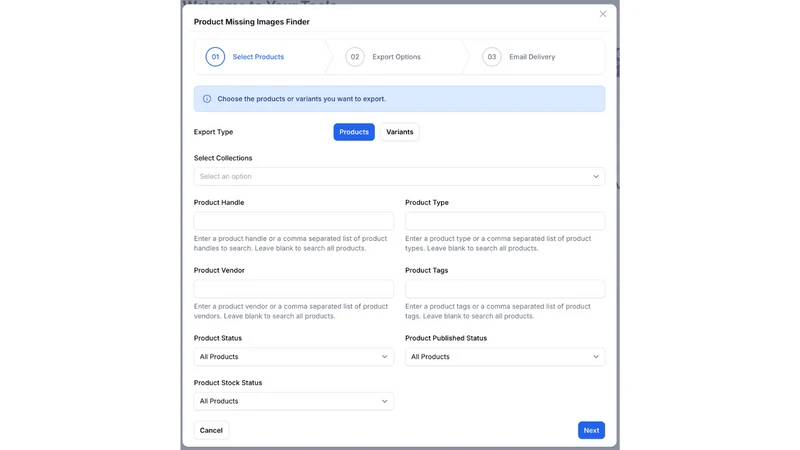Image resolution: width=800 pixels, height=450 pixels.
Task: Click the Product Type helper text
Action: point(498,243)
